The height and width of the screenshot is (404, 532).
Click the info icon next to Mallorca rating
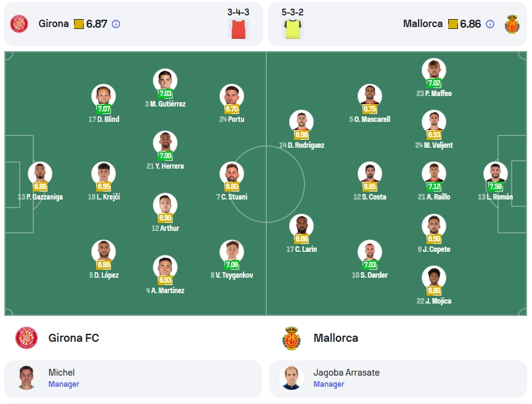point(490,24)
